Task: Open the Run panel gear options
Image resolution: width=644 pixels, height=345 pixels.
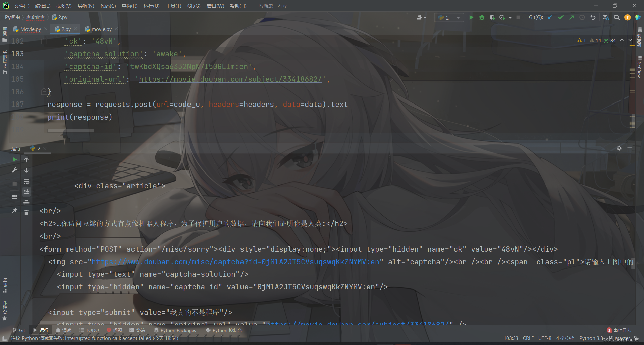Action: click(619, 148)
